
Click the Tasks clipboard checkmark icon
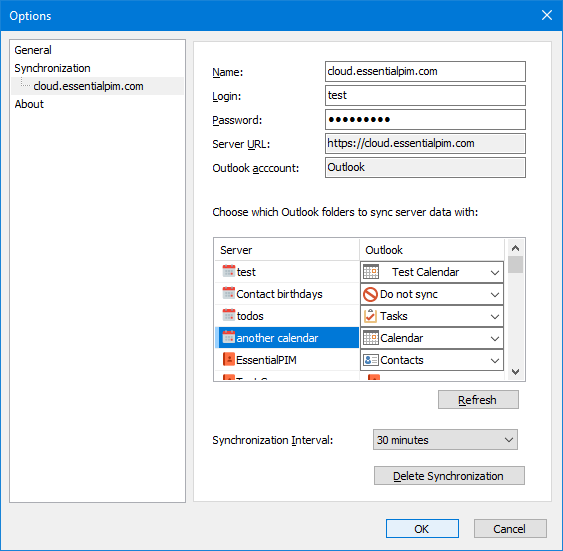(x=370, y=316)
